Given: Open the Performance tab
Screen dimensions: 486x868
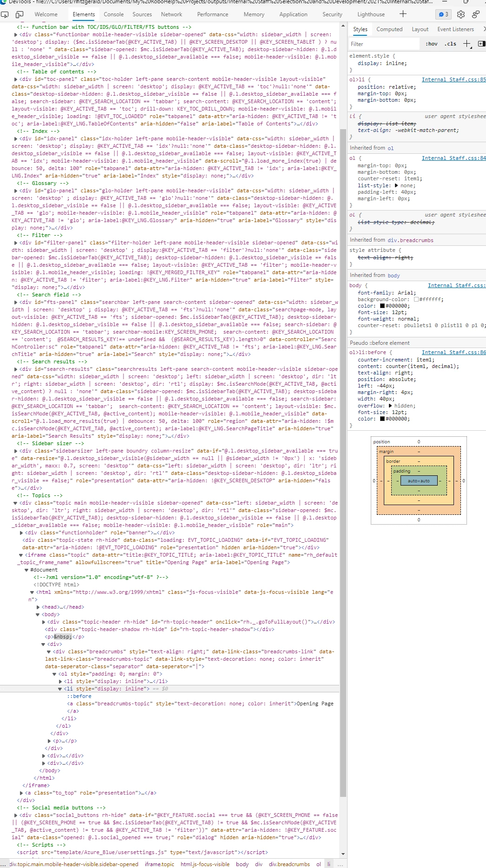Looking at the screenshot, I should pyautogui.click(x=213, y=14).
